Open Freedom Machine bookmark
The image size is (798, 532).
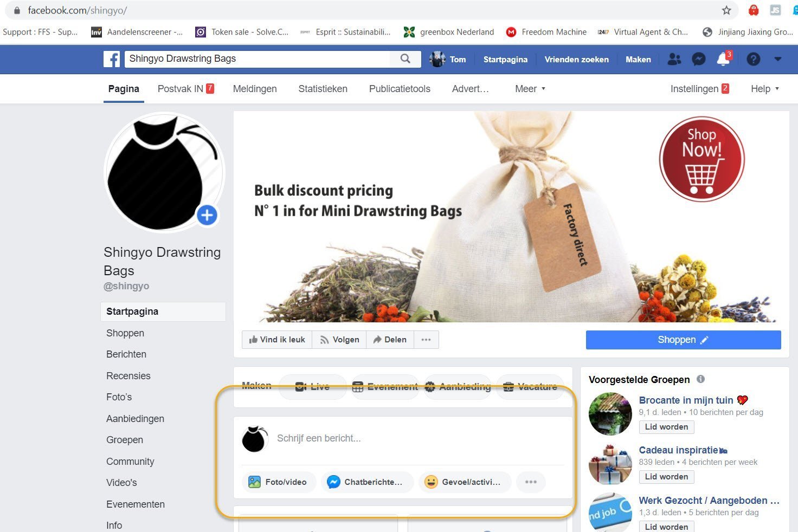pos(546,32)
